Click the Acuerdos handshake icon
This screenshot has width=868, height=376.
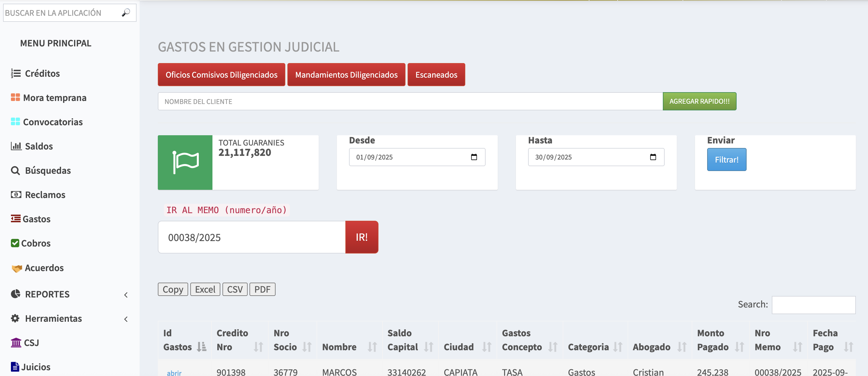click(x=16, y=268)
